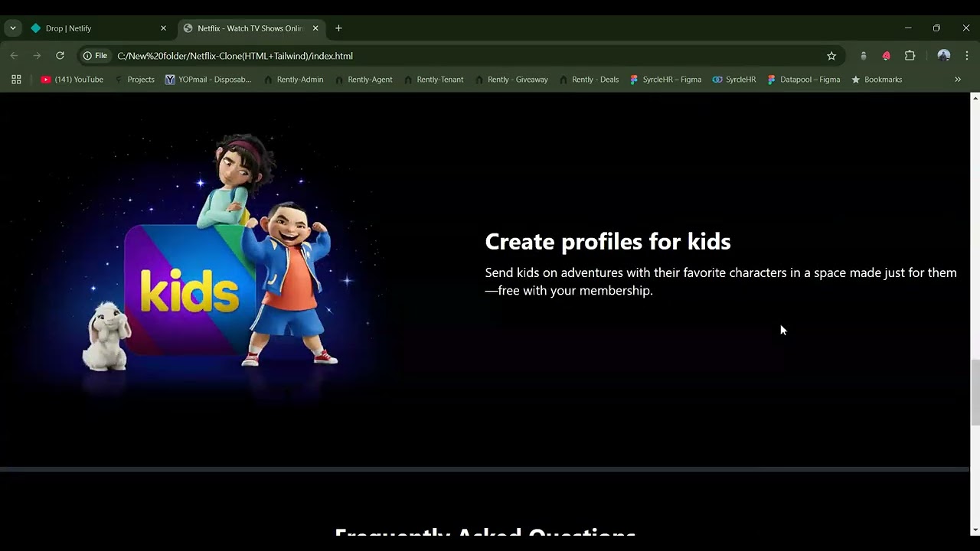Click the page vertical scrollbar thumb
The width and height of the screenshot is (980, 551).
(975, 392)
